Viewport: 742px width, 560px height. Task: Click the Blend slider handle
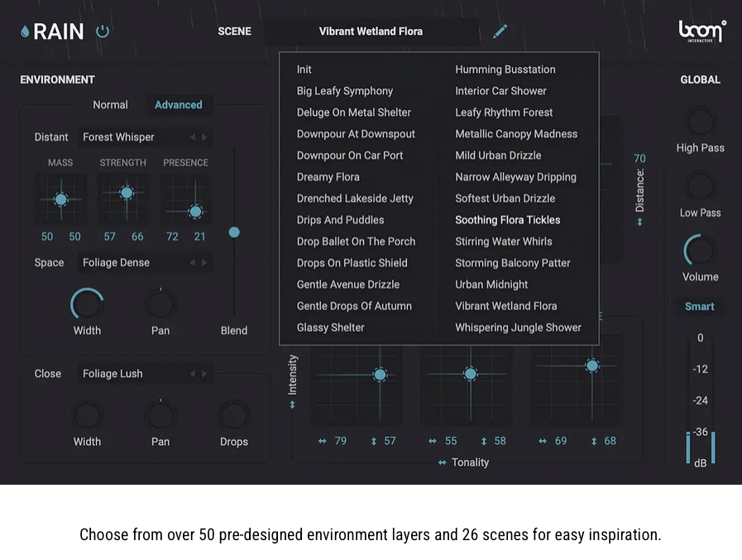(x=234, y=232)
